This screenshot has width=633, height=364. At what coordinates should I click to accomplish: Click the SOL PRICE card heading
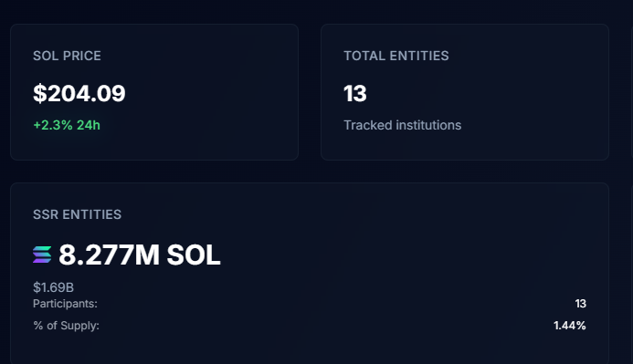click(67, 56)
